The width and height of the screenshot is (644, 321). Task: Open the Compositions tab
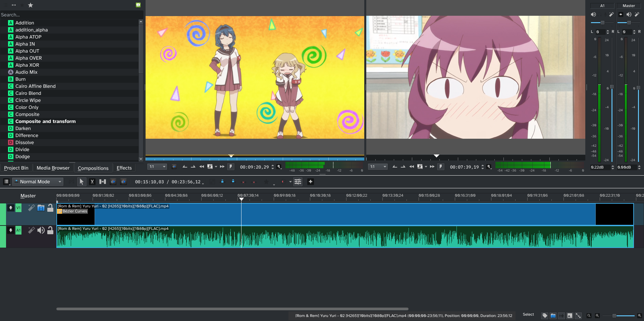click(93, 168)
